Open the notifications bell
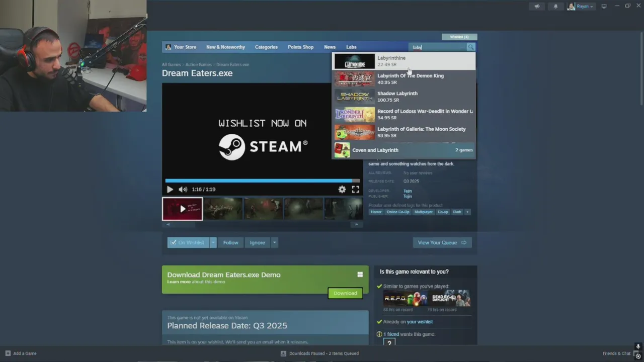644x362 pixels. 555,6
